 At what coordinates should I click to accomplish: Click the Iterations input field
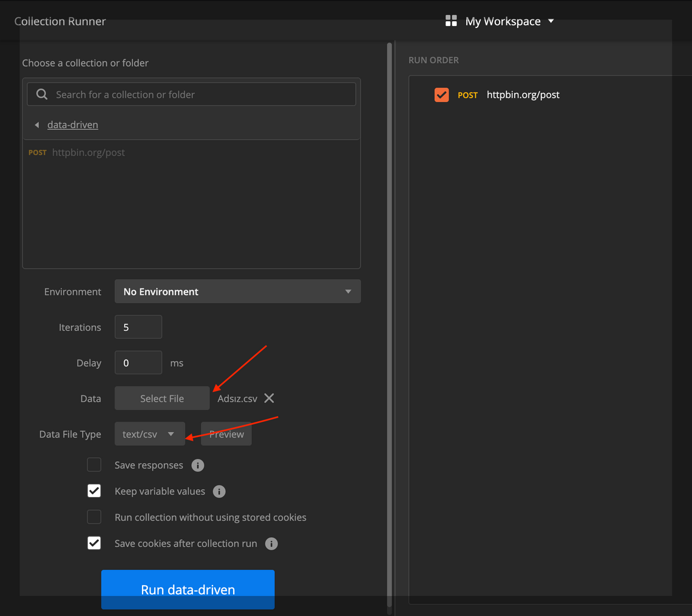pos(138,327)
